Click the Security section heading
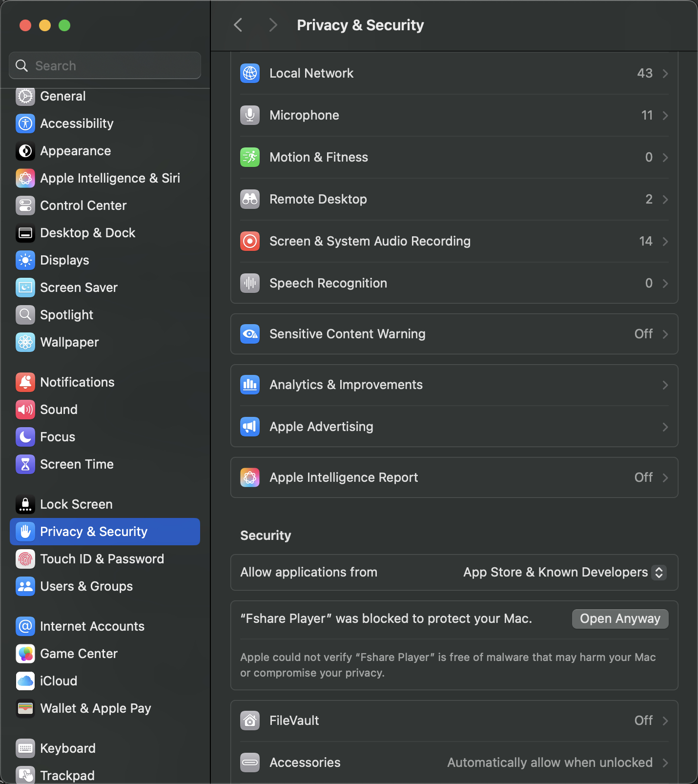The image size is (698, 784). (x=266, y=536)
